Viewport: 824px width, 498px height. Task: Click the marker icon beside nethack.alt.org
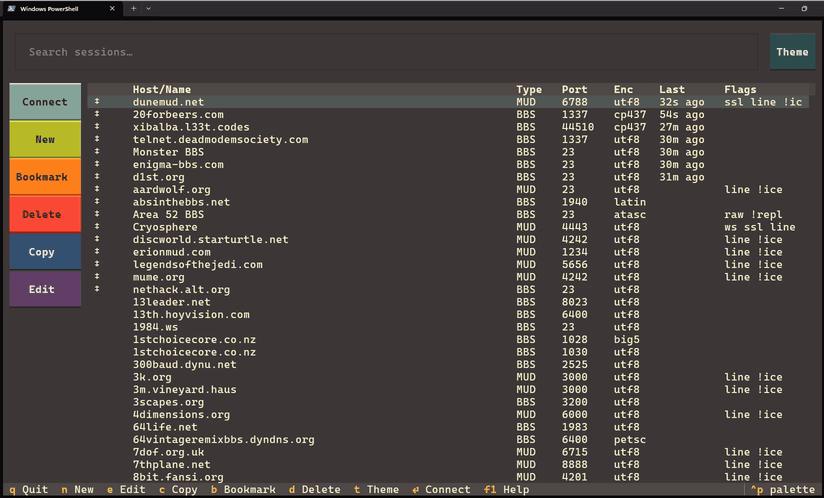[97, 290]
